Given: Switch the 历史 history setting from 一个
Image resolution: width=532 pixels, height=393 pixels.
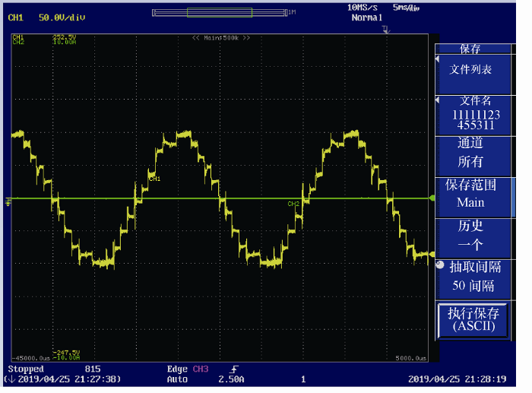Looking at the screenshot, I should [470, 236].
